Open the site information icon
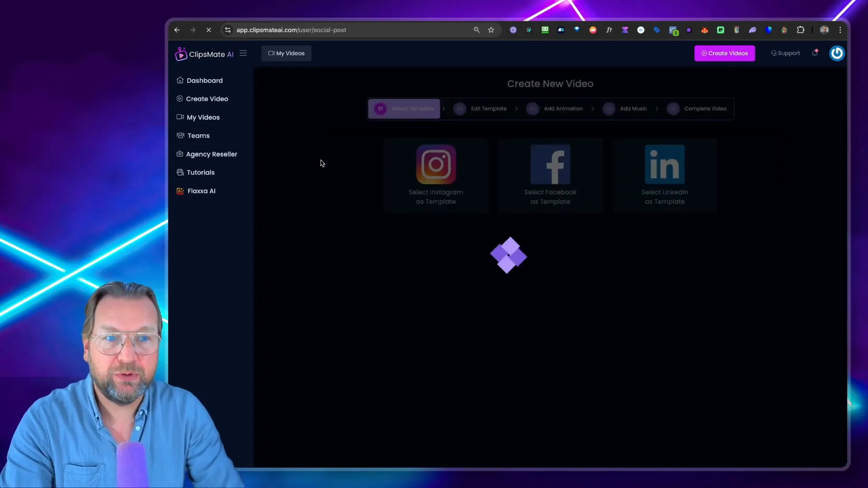This screenshot has width=868, height=488. 228,30
